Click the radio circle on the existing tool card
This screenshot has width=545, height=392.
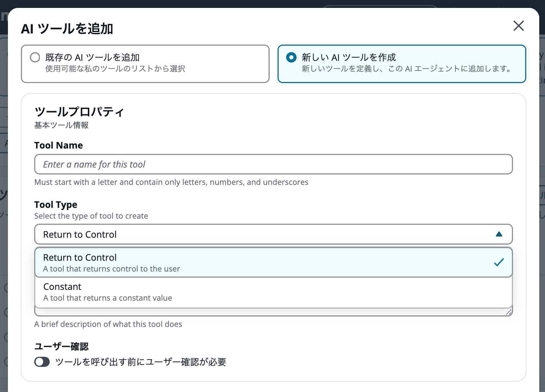35,57
